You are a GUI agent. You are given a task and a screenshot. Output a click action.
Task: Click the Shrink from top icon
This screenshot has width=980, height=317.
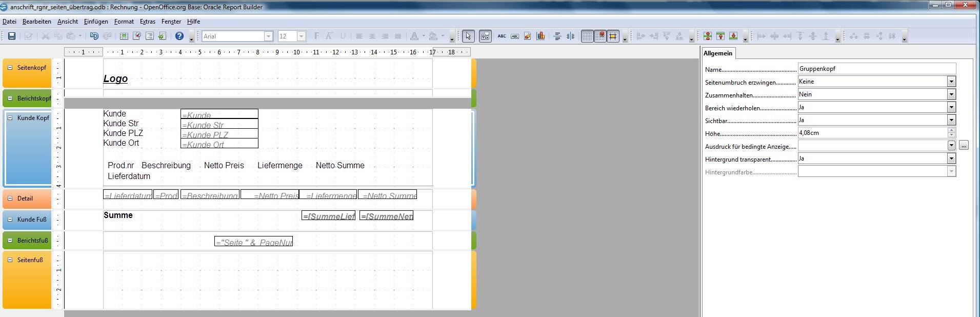721,36
